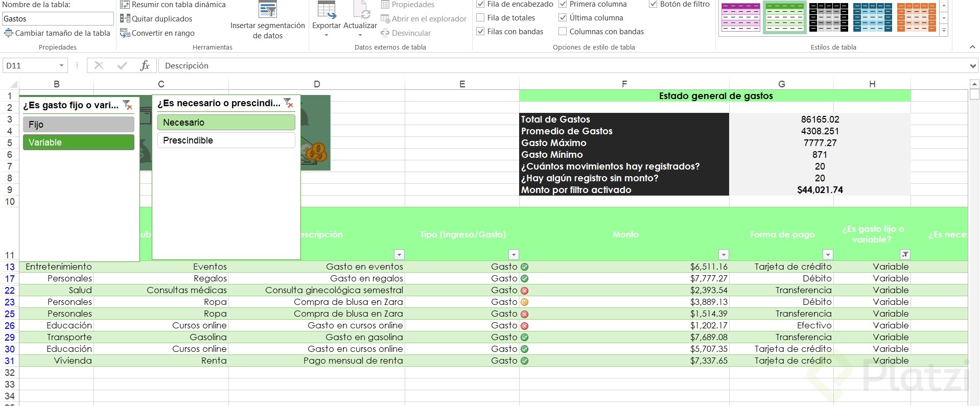Click the Actualizar refresh icon
Viewport: 980px width, 406px height.
(361, 10)
